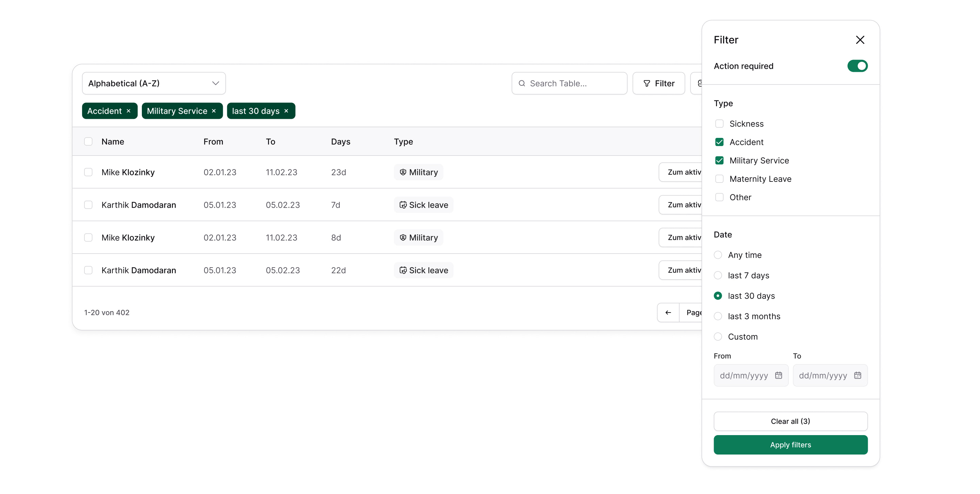
Task: Select the last 30 days radio
Action: [718, 296]
